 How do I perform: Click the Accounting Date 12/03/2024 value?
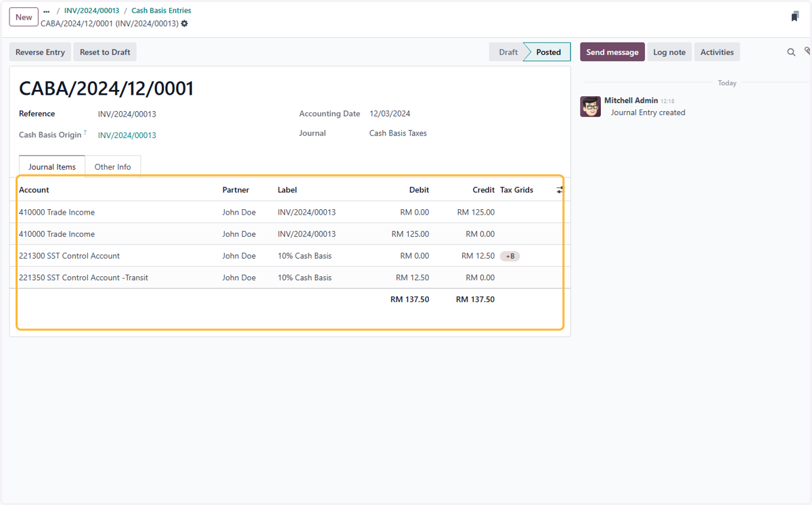tap(390, 114)
